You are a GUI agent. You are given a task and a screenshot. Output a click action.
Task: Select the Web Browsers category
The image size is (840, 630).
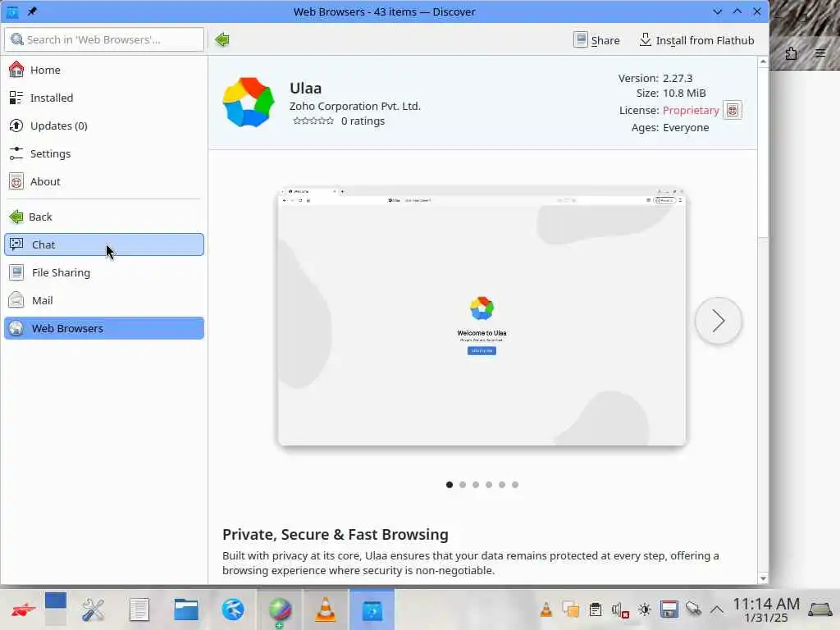104,328
